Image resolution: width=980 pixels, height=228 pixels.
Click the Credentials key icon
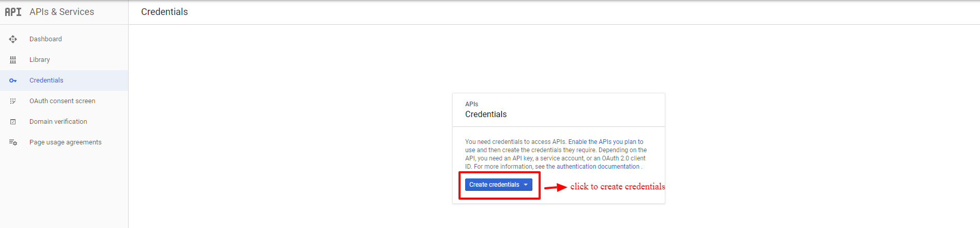point(13,80)
